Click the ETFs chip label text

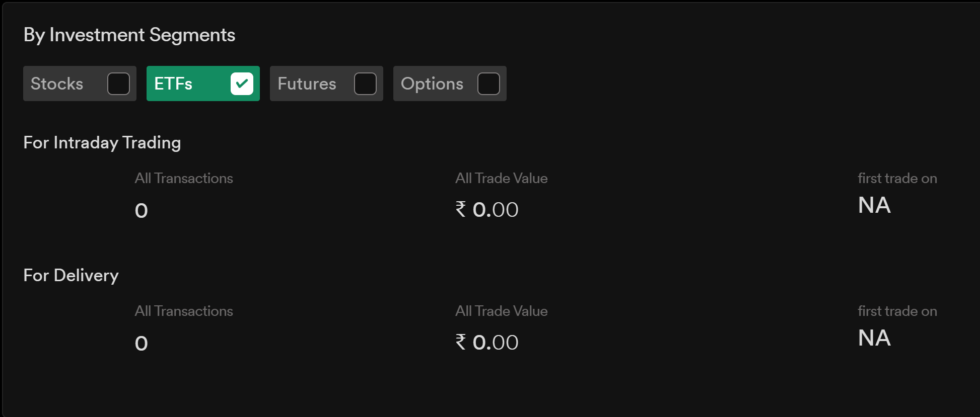(x=173, y=84)
